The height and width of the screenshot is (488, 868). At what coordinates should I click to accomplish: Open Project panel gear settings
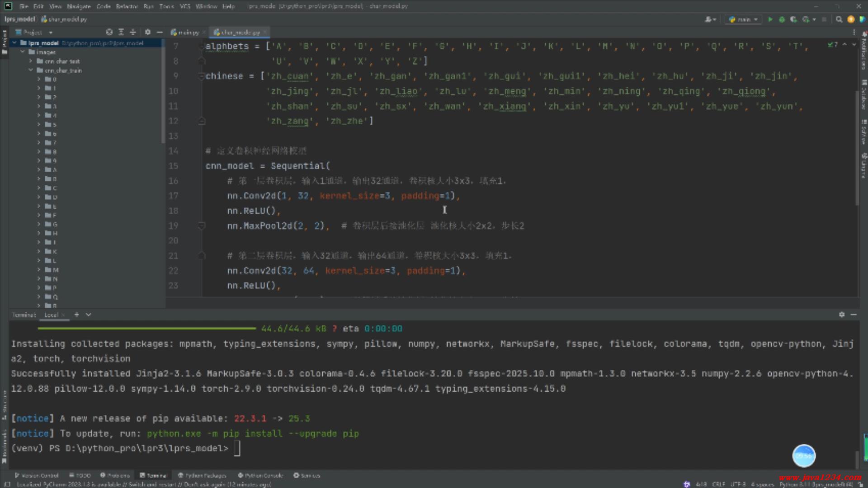click(147, 32)
